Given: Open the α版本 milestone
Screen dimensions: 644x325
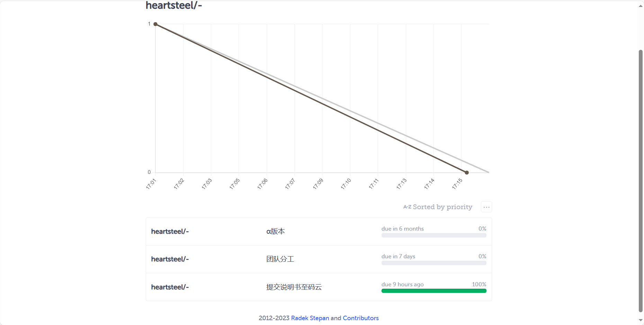Looking at the screenshot, I should tap(276, 232).
